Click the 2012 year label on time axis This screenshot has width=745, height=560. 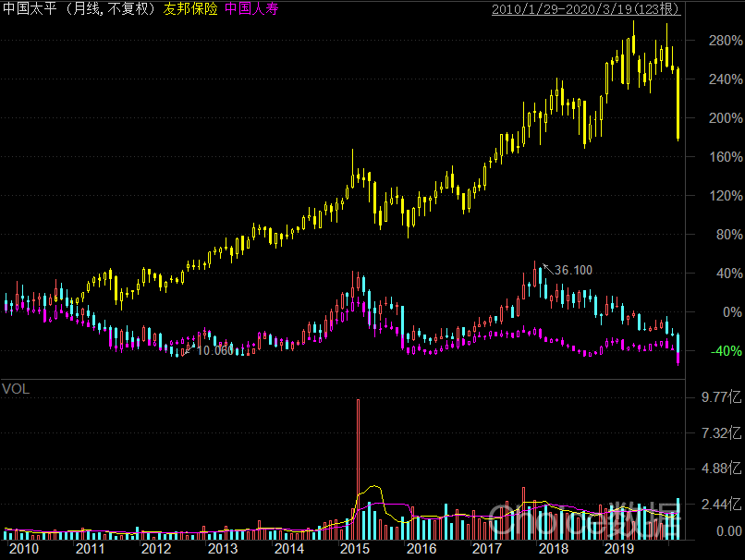(156, 549)
